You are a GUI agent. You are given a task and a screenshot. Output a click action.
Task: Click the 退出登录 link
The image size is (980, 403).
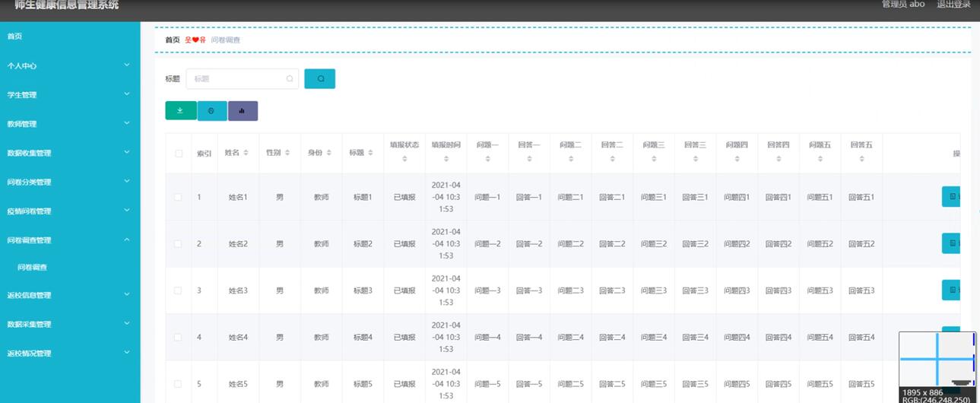[x=953, y=5]
